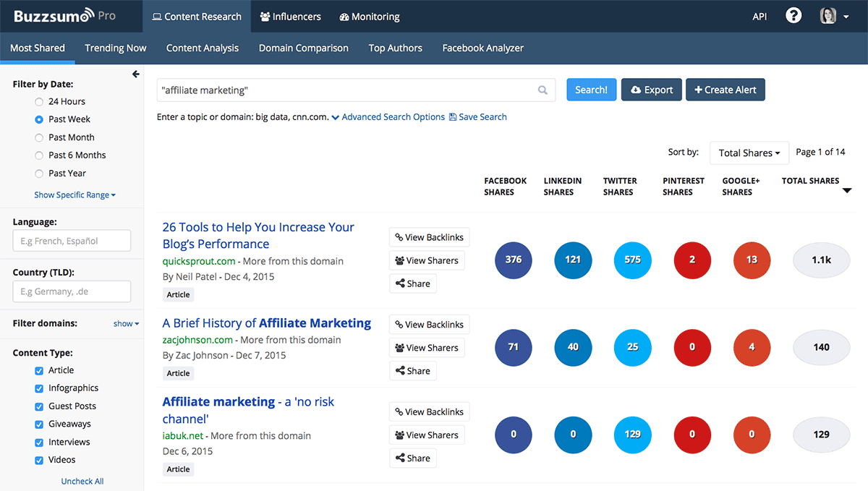
Task: Select the Most Shared subtab
Action: 38,48
